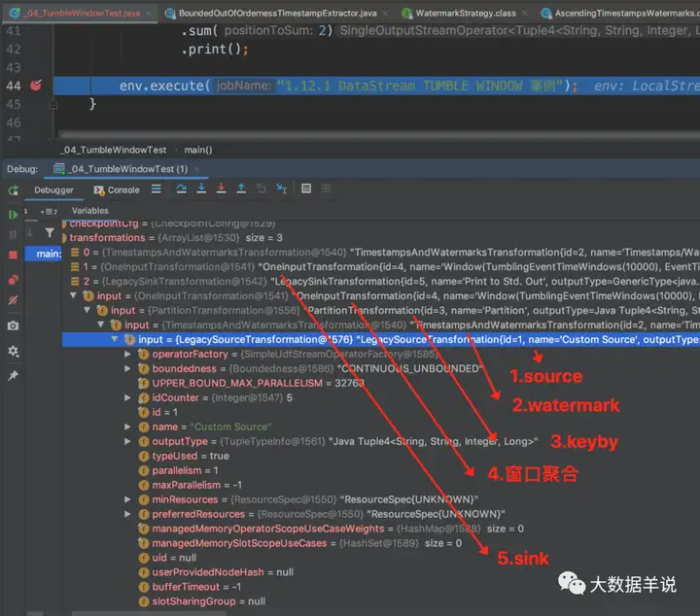Screen dimensions: 700x616
Task: Click the env.execute line 44 in the editor
Action: tap(376, 86)
